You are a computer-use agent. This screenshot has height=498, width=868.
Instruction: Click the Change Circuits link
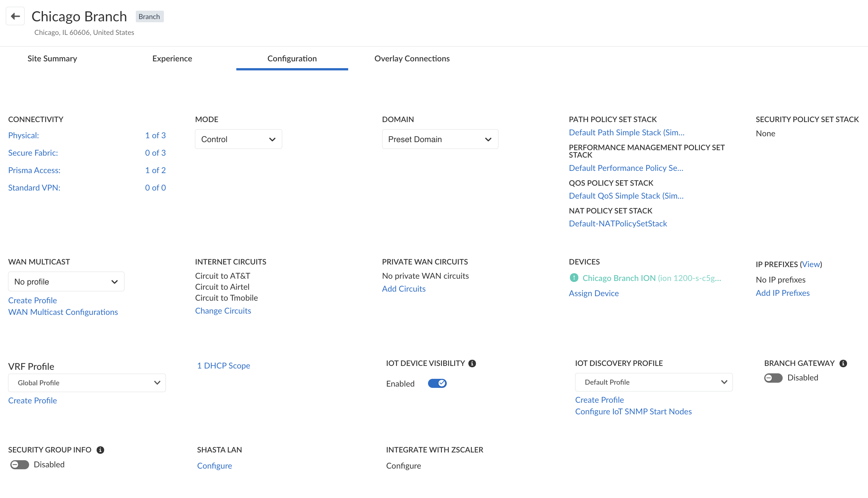[223, 311]
